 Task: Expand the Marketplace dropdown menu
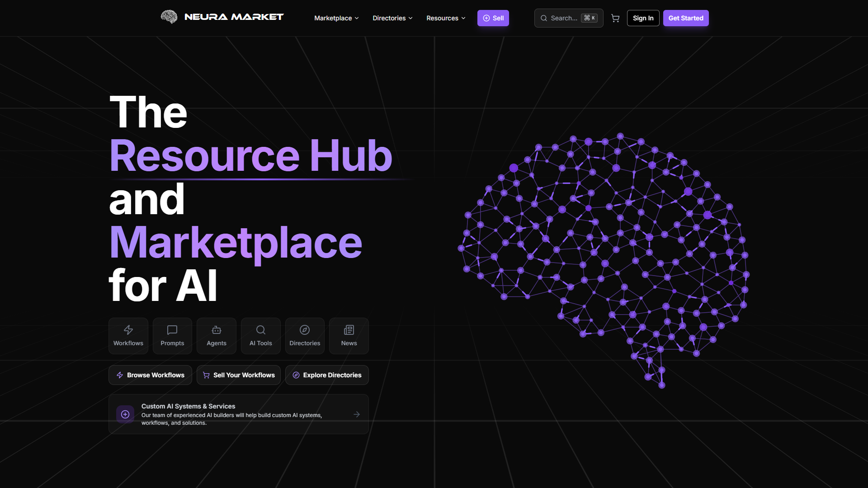(336, 18)
